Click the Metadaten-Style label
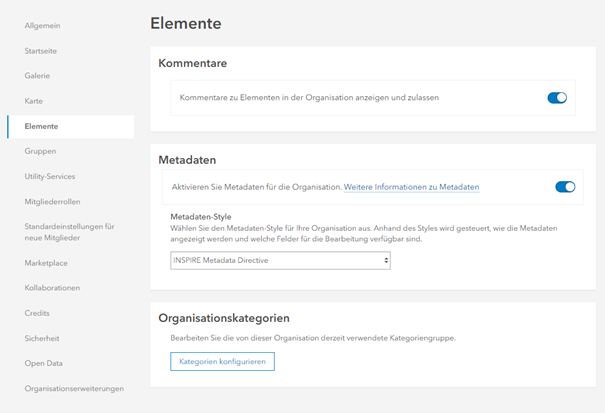 (x=201, y=217)
